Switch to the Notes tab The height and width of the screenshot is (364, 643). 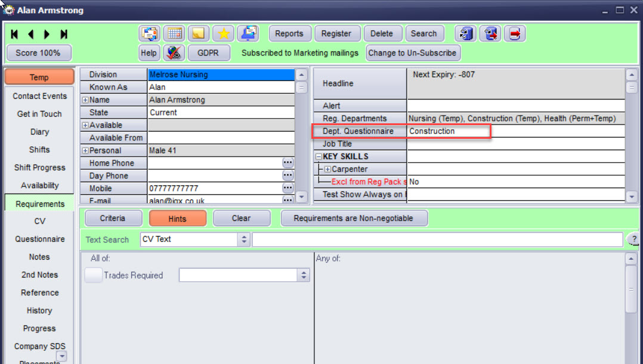(39, 257)
